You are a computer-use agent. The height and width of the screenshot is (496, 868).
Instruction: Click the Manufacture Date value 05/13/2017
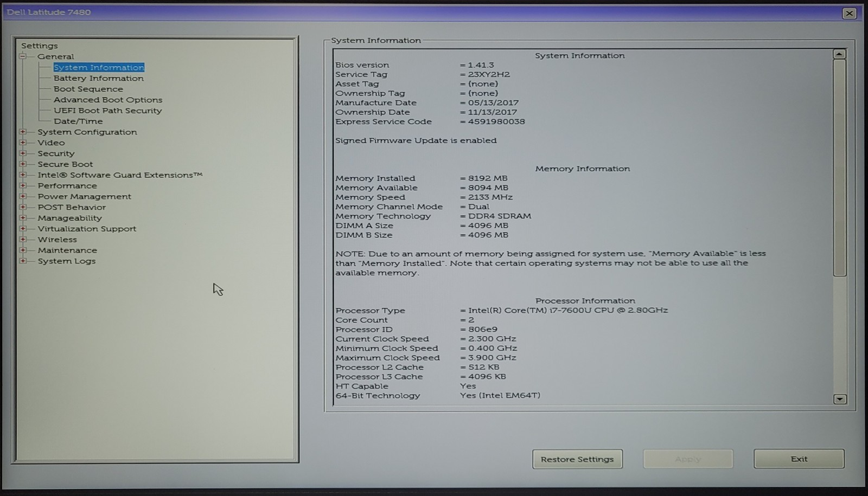click(x=493, y=102)
